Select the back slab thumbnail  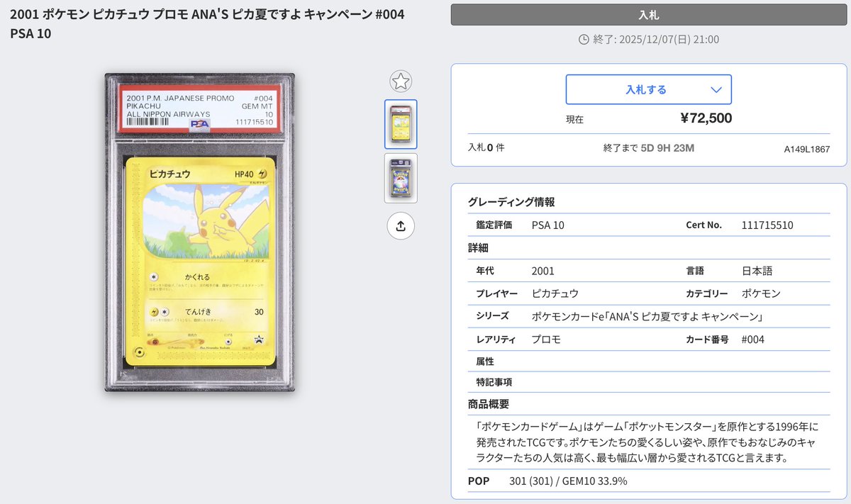click(x=401, y=178)
